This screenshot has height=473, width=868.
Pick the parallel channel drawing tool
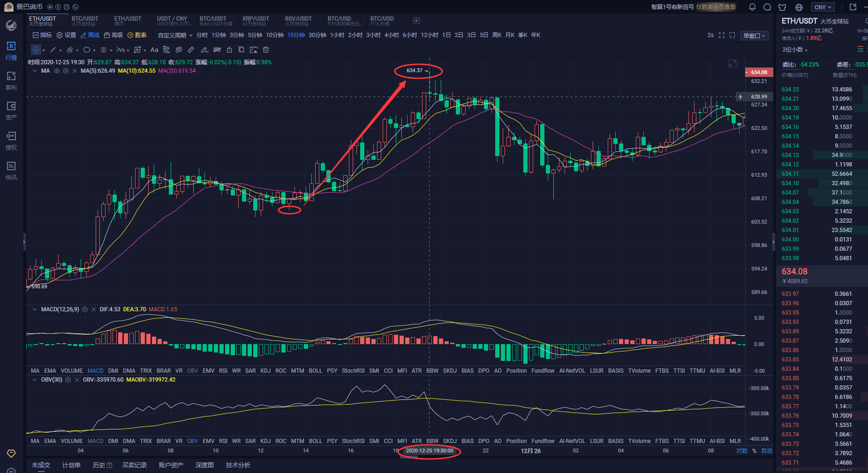click(70, 50)
